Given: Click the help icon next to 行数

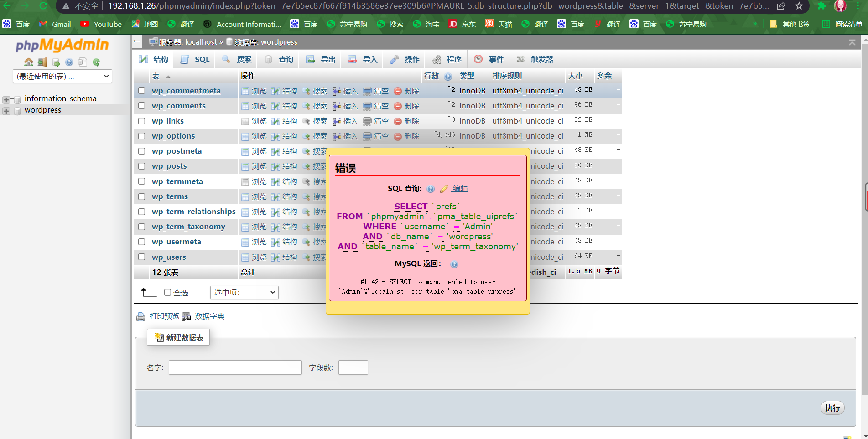Looking at the screenshot, I should pos(448,77).
